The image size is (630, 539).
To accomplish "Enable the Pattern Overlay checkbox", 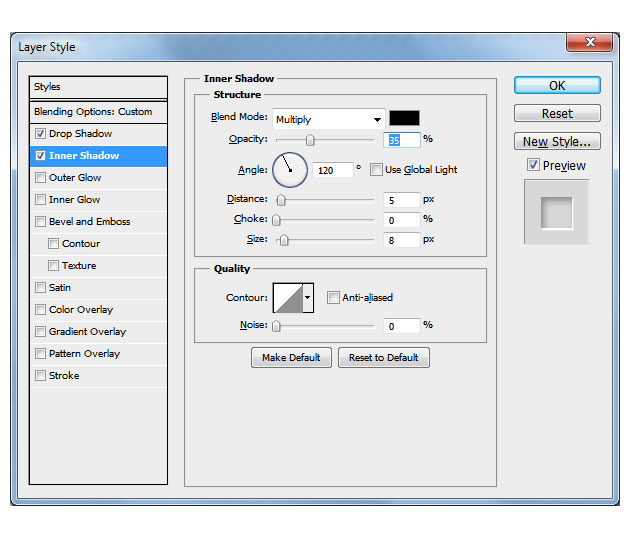I will point(40,354).
